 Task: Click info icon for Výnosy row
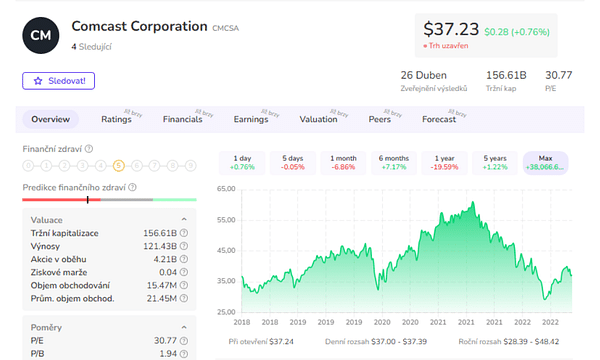pos(184,246)
